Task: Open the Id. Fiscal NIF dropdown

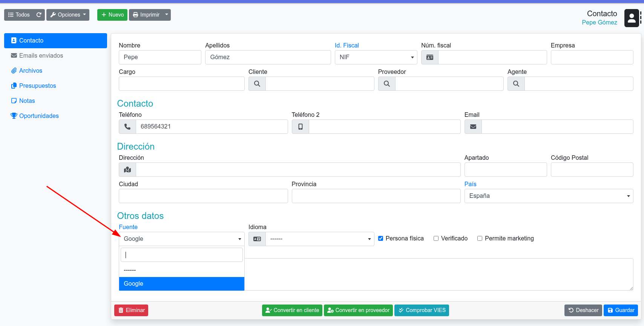Action: (x=376, y=57)
